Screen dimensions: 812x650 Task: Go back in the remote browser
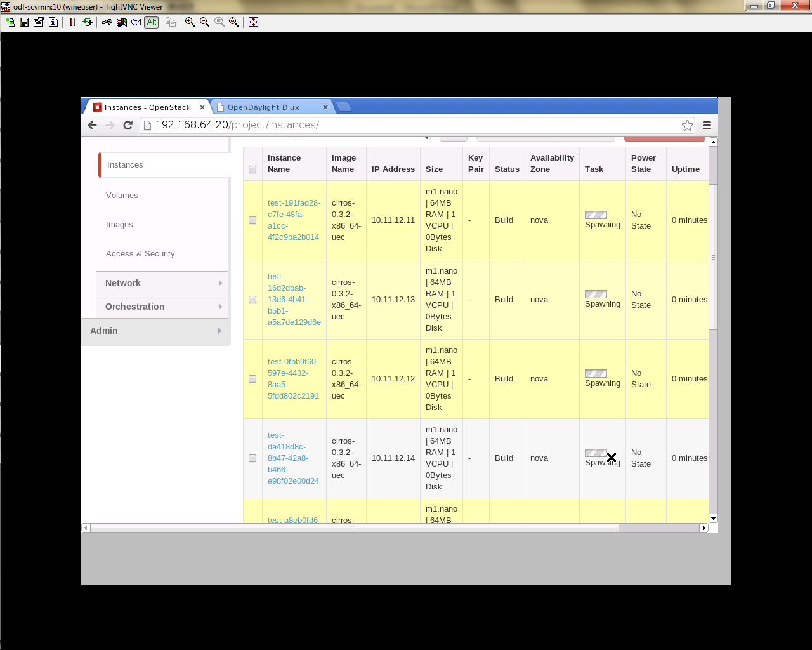point(92,125)
